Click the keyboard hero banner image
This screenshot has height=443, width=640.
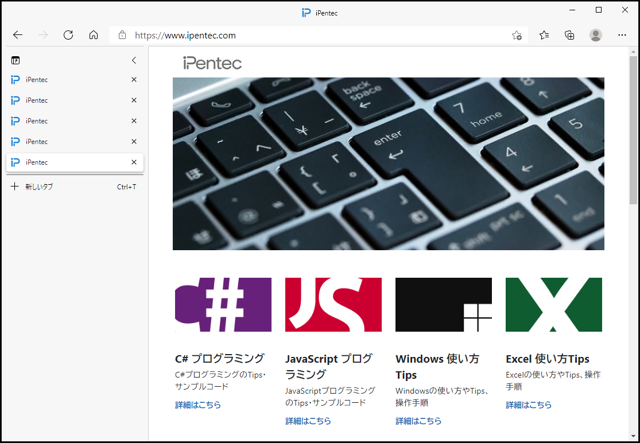pos(388,164)
